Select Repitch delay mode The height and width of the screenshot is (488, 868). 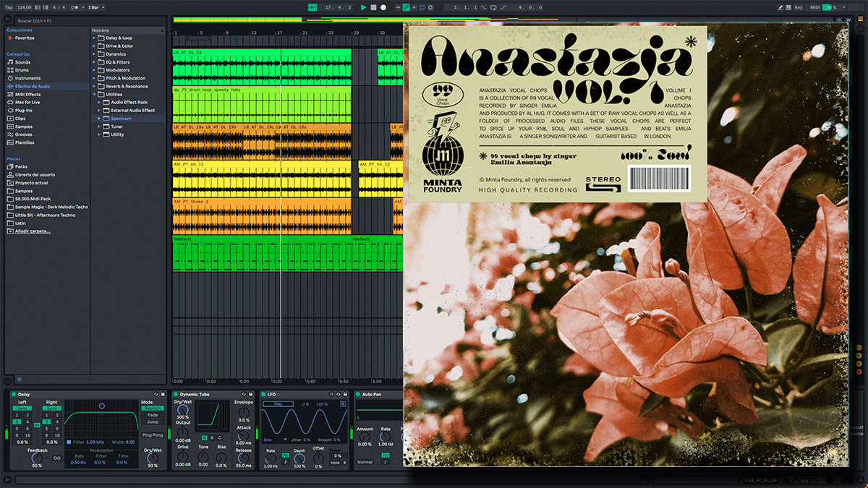[x=153, y=408]
